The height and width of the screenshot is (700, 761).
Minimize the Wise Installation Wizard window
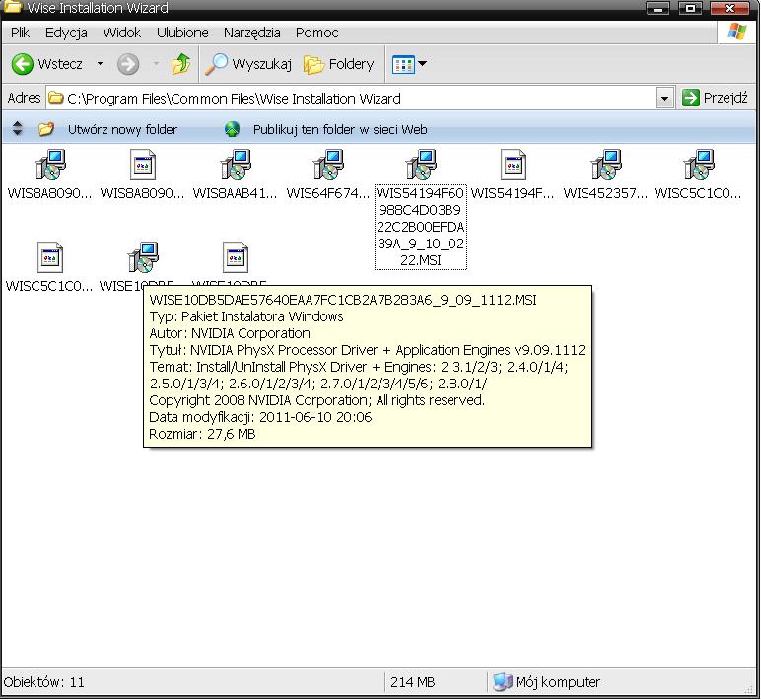coord(658,8)
